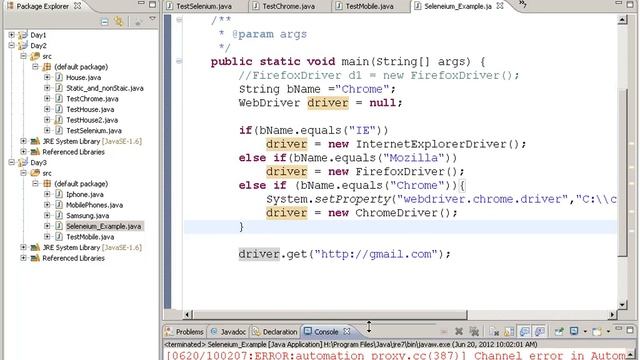
Task: Expand Seleneium_Example.java tree node
Action: pyautogui.click(x=47, y=226)
